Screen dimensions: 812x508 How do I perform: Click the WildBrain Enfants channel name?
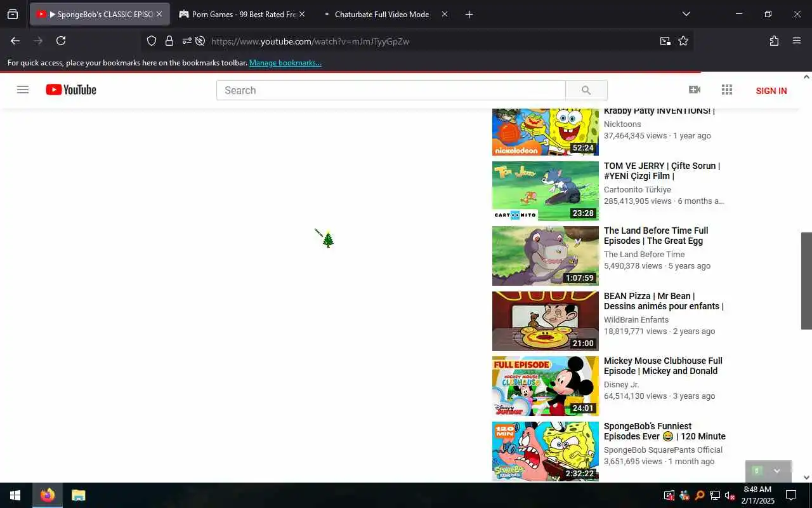point(636,319)
